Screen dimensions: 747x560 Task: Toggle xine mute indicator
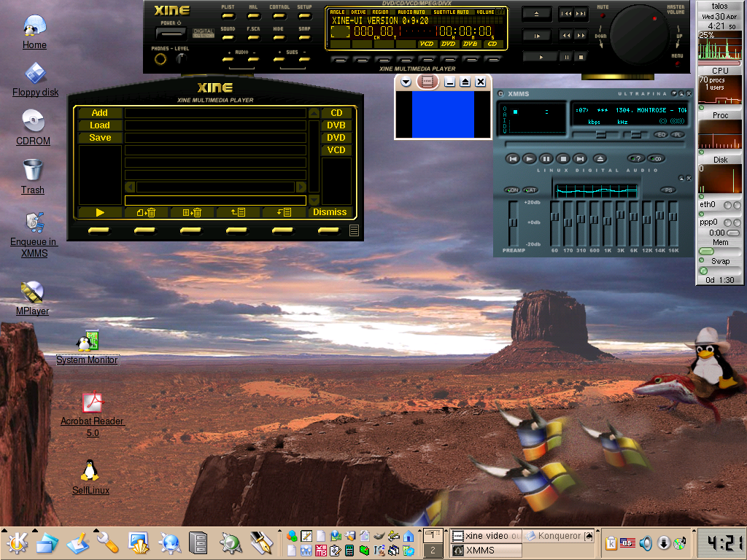coord(602,15)
